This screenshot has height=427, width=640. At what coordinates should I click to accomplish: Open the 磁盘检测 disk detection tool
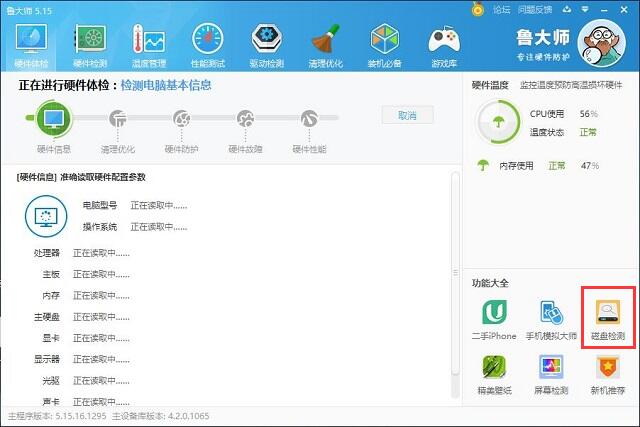[x=608, y=320]
